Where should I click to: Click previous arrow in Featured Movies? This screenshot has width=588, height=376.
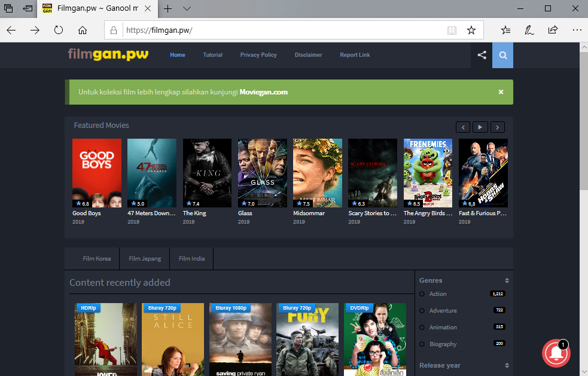tap(463, 127)
